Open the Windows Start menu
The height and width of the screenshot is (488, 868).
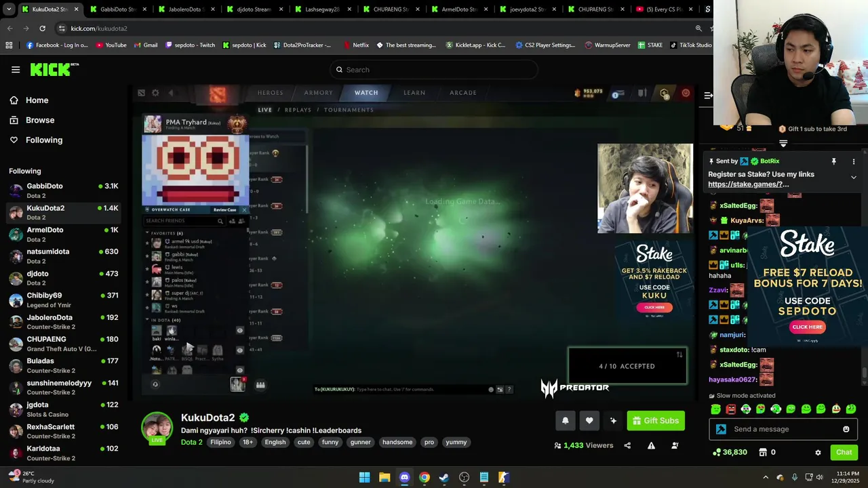pos(365,477)
